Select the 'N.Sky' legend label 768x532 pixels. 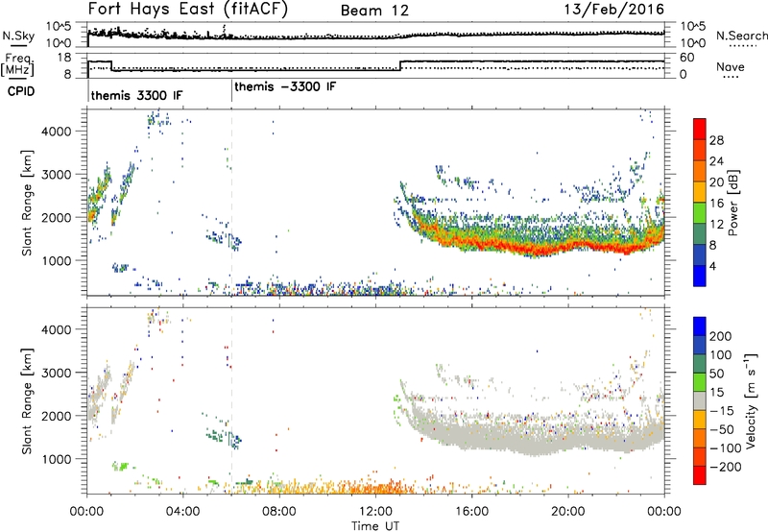coord(18,36)
